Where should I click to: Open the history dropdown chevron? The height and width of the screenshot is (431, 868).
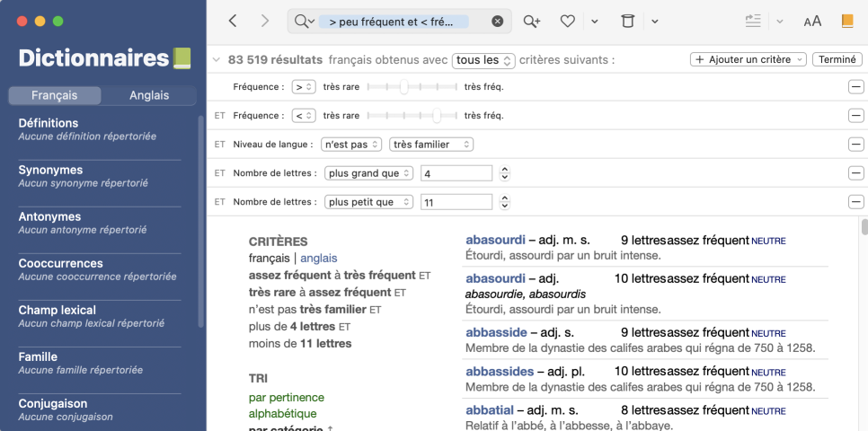654,22
